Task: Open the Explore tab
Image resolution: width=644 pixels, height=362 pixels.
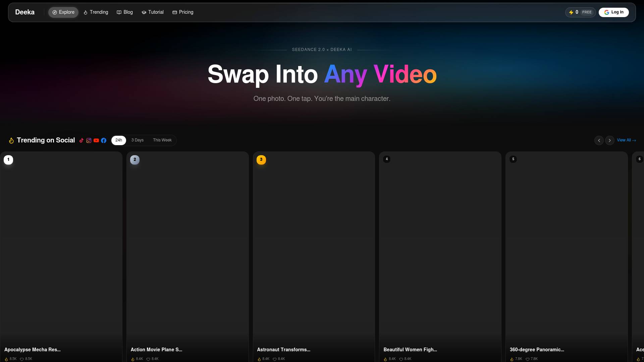Action: point(63,12)
